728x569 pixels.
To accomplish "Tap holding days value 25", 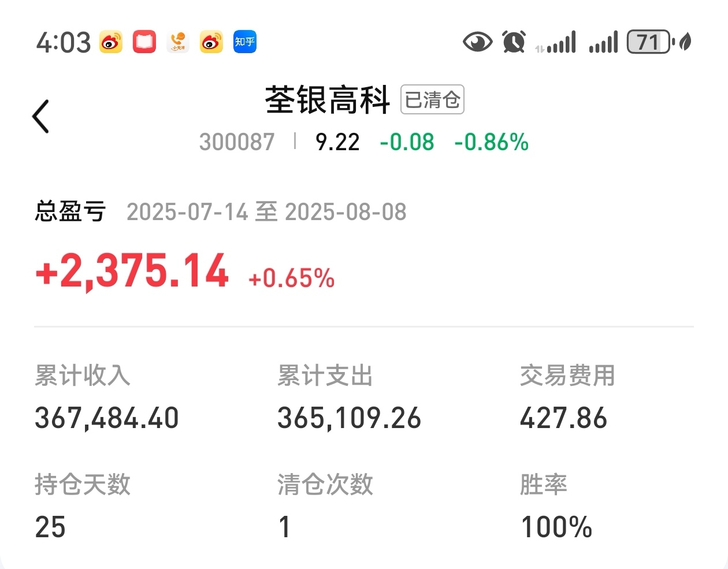I will [x=50, y=527].
